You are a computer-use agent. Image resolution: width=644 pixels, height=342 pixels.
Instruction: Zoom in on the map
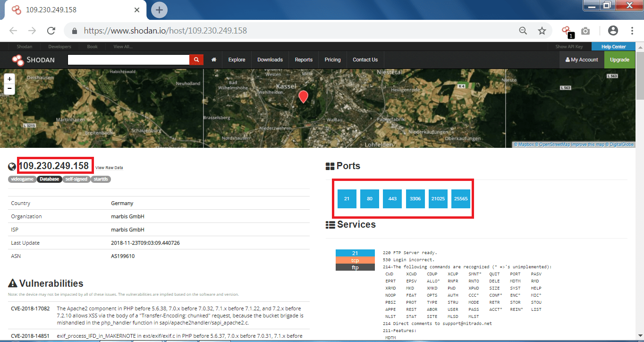click(x=9, y=79)
